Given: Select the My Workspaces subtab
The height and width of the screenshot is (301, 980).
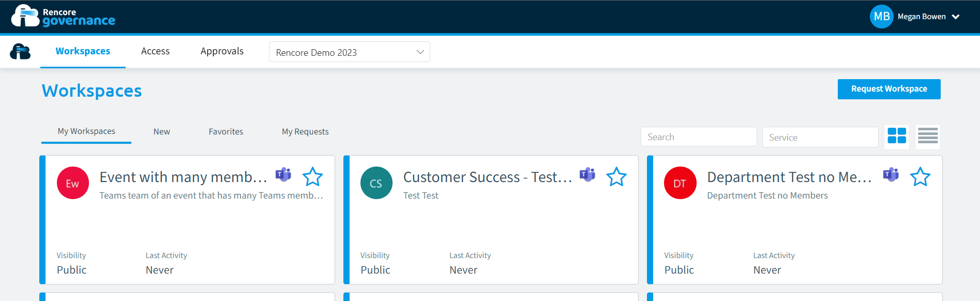Looking at the screenshot, I should pyautogui.click(x=86, y=131).
